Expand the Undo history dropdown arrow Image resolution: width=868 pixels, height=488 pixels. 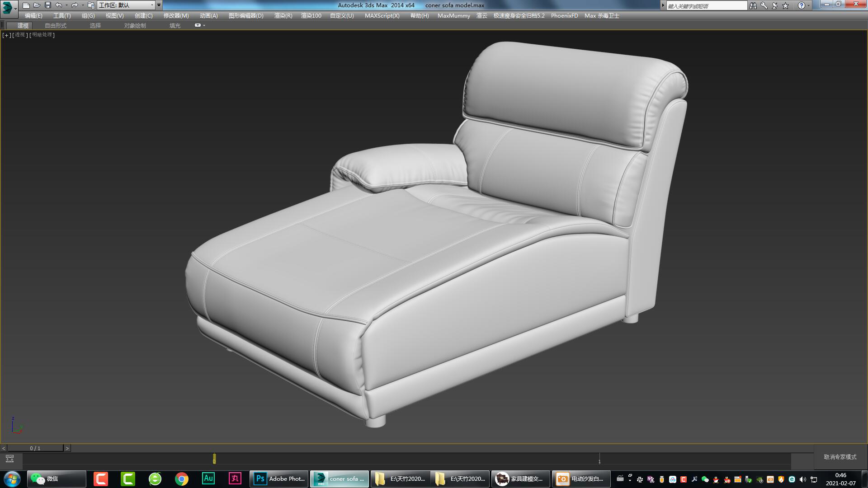pos(66,5)
